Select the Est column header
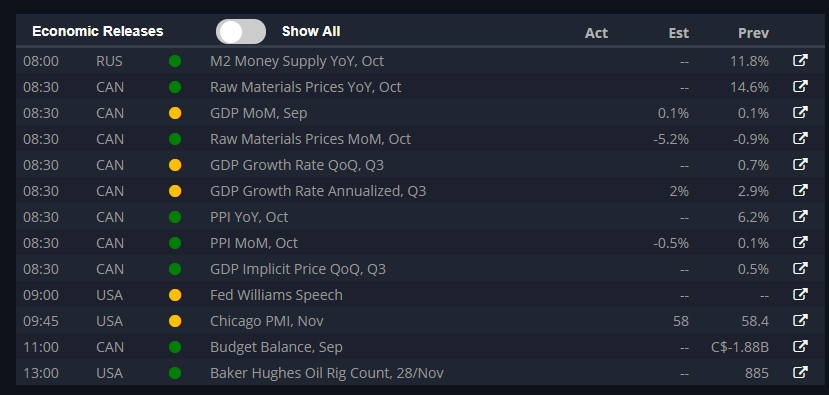Image resolution: width=829 pixels, height=395 pixels. 678,33
